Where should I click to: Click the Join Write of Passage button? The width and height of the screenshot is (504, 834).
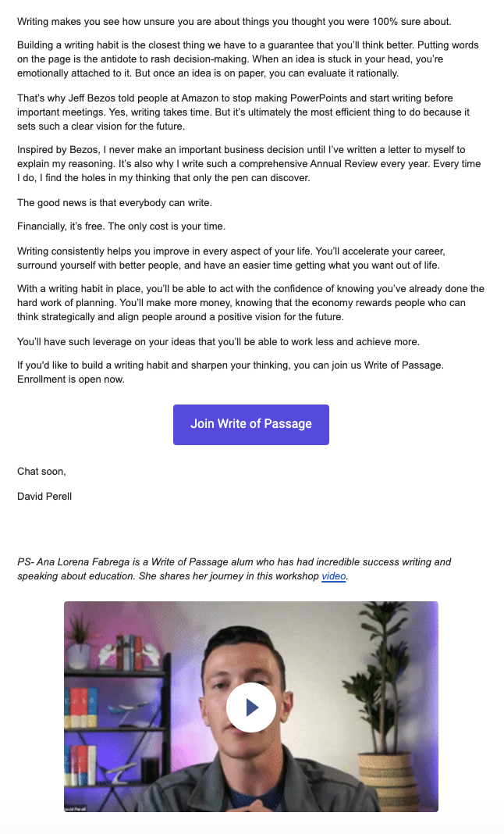tap(250, 424)
